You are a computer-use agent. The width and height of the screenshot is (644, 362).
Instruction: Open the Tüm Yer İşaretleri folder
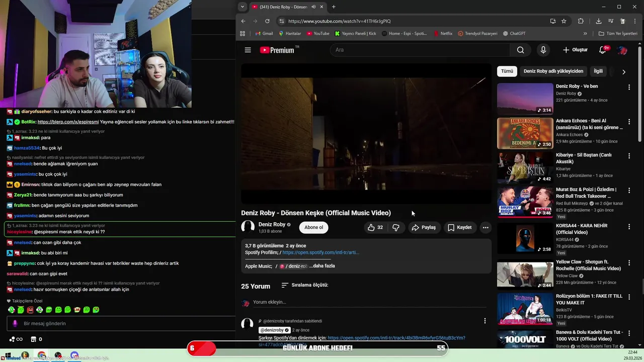pos(618,34)
